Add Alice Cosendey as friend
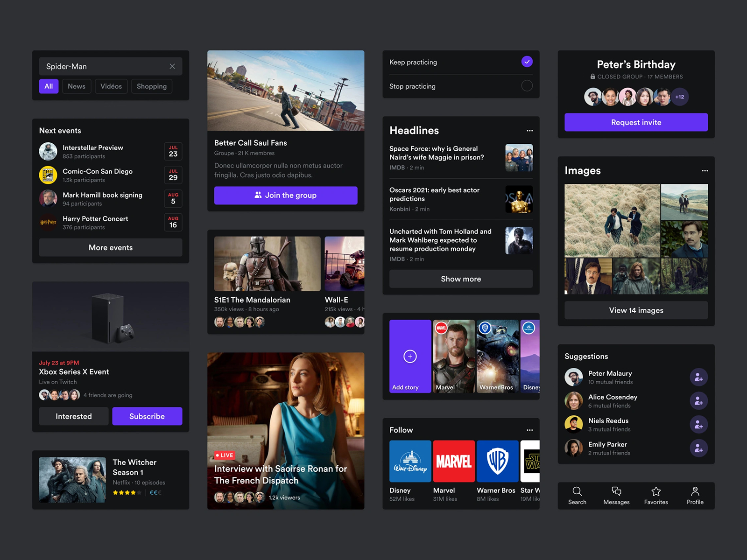Screen dimensions: 747x560 (698, 401)
